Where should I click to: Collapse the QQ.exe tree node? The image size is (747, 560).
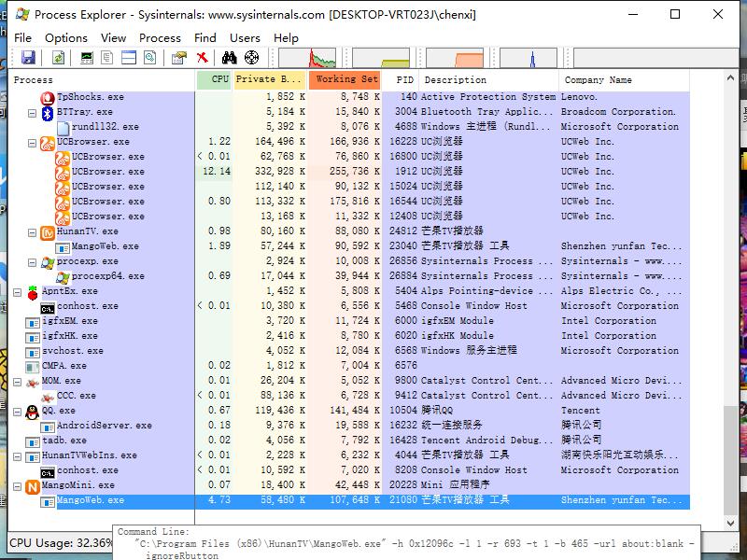tap(17, 412)
